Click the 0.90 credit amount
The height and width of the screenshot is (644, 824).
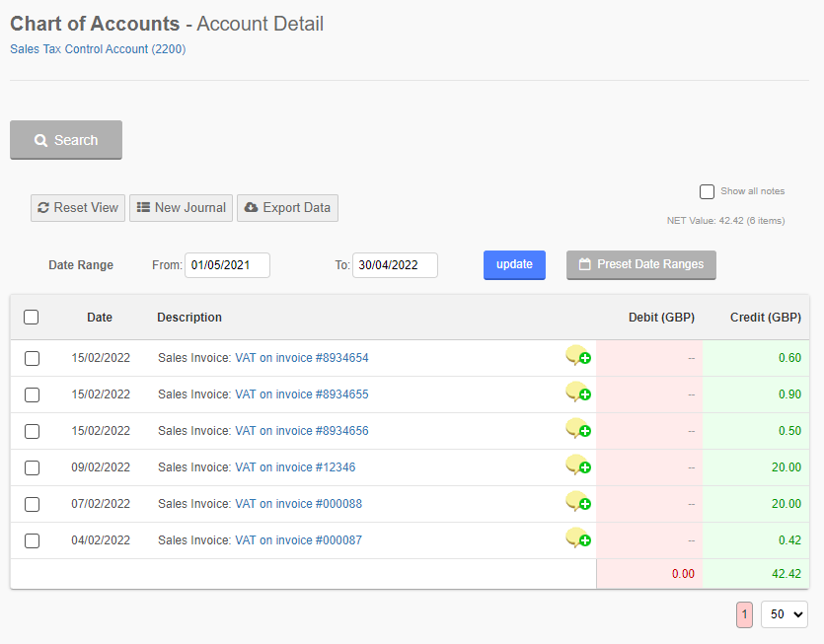point(789,394)
